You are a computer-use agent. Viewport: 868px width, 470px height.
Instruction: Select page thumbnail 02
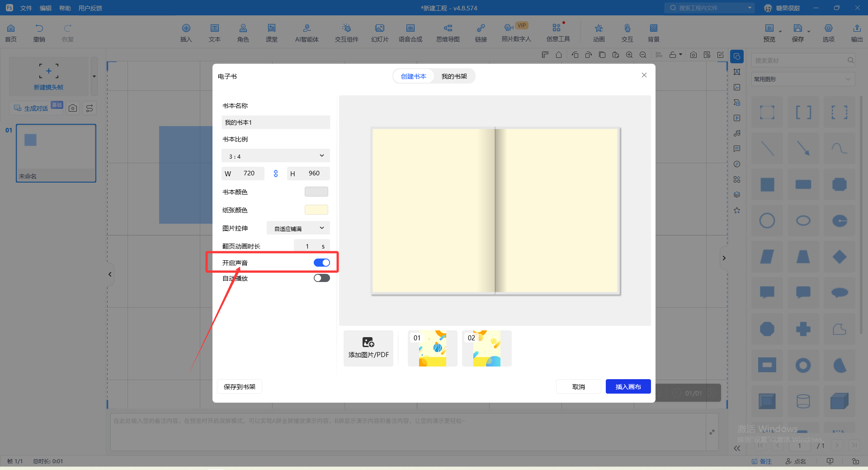pos(487,348)
